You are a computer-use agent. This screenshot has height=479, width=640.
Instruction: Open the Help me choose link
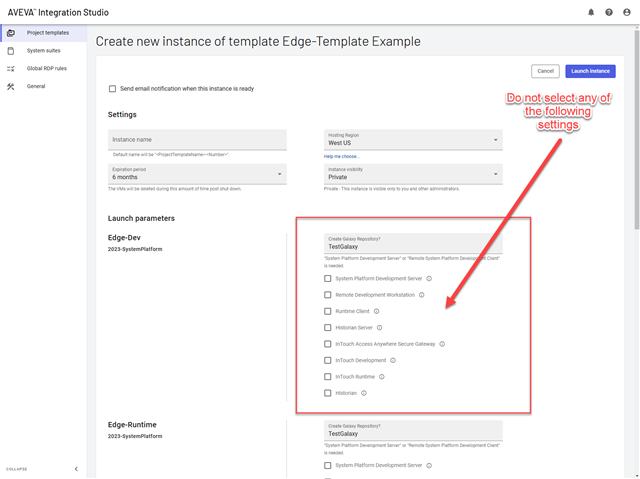pos(342,157)
